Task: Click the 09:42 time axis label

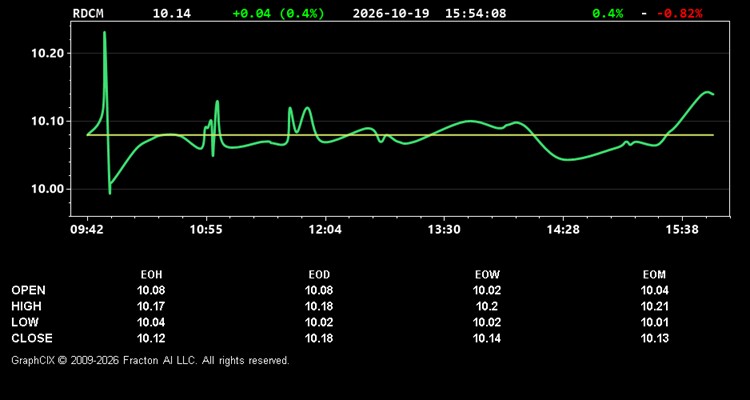Action: (x=87, y=230)
